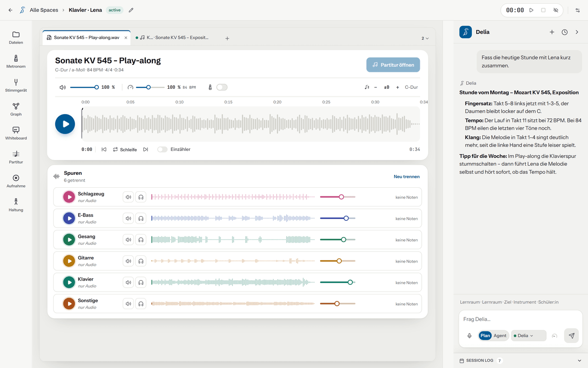Start the session timer
This screenshot has height=368, width=588.
[x=531, y=10]
